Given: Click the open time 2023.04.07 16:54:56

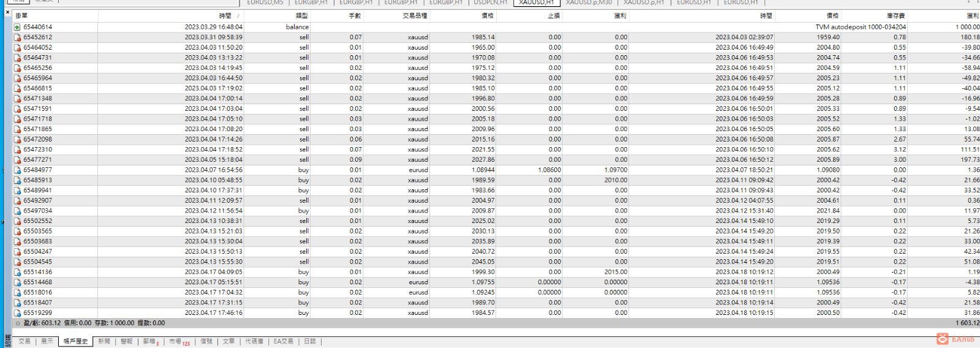Looking at the screenshot, I should [214, 170].
